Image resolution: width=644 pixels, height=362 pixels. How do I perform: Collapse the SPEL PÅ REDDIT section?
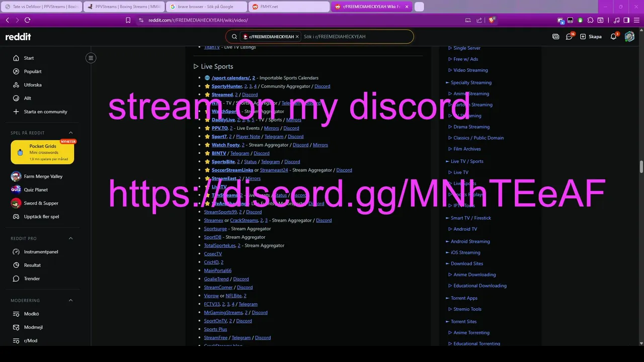click(x=70, y=133)
